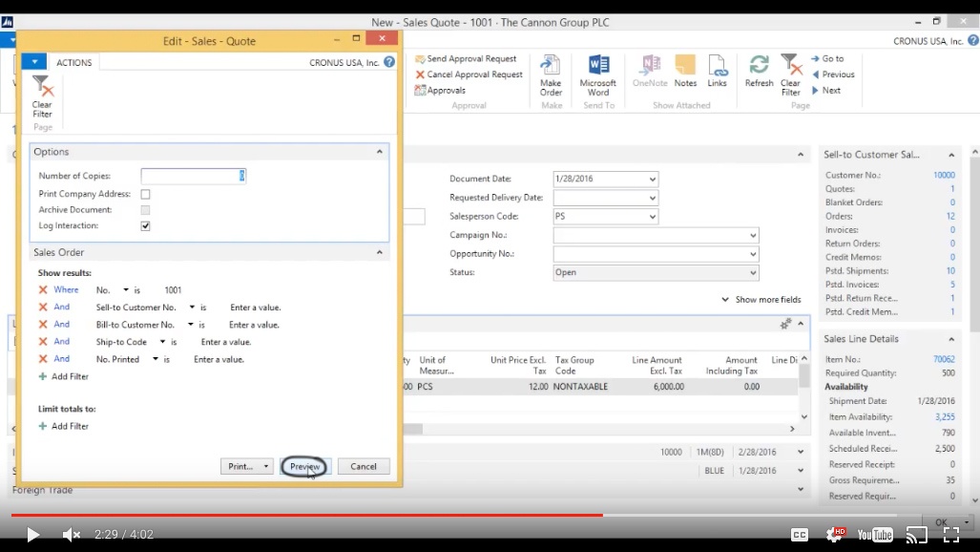Click Cancel button
The width and height of the screenshot is (980, 552).
tap(364, 466)
